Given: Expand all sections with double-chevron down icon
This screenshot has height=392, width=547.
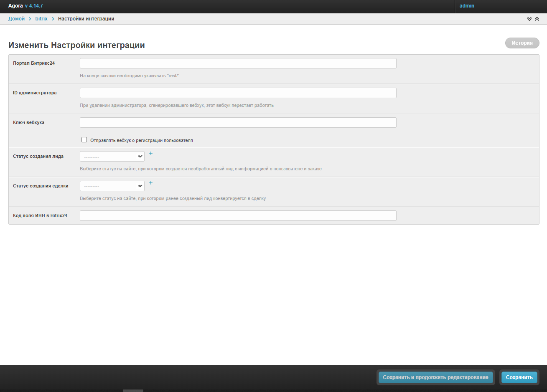Looking at the screenshot, I should (x=529, y=19).
